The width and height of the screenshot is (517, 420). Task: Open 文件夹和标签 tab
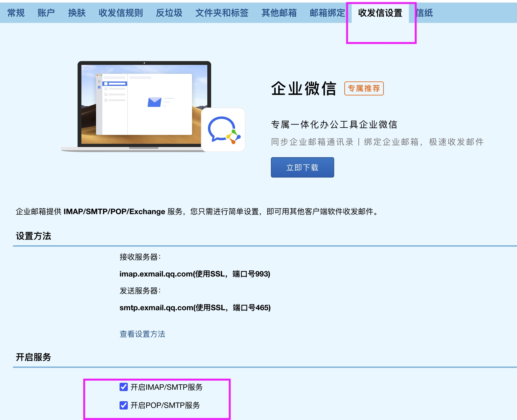coord(222,13)
